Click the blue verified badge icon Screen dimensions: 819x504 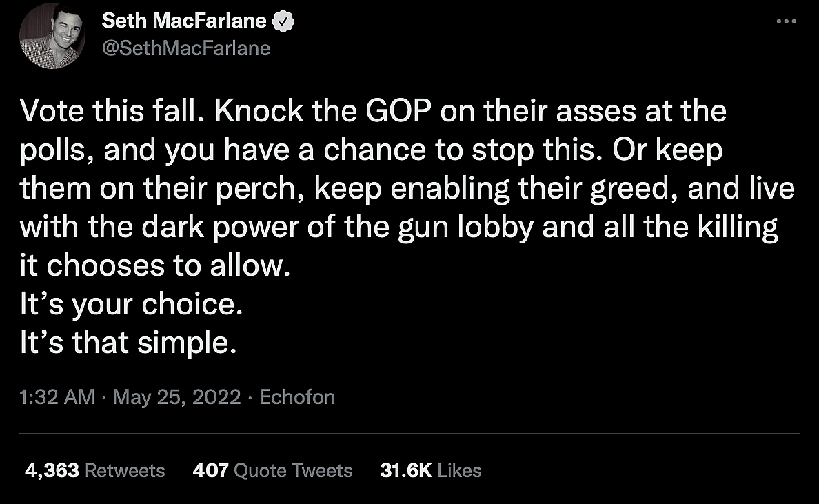point(282,21)
